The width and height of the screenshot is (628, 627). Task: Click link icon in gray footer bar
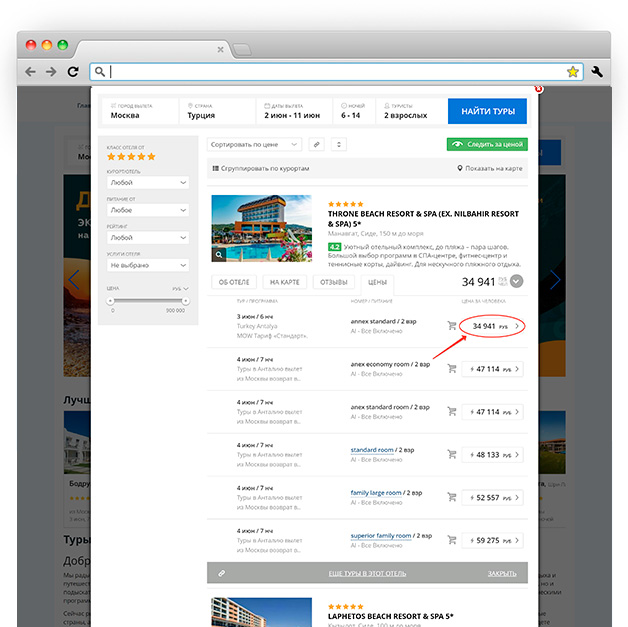coord(221,573)
